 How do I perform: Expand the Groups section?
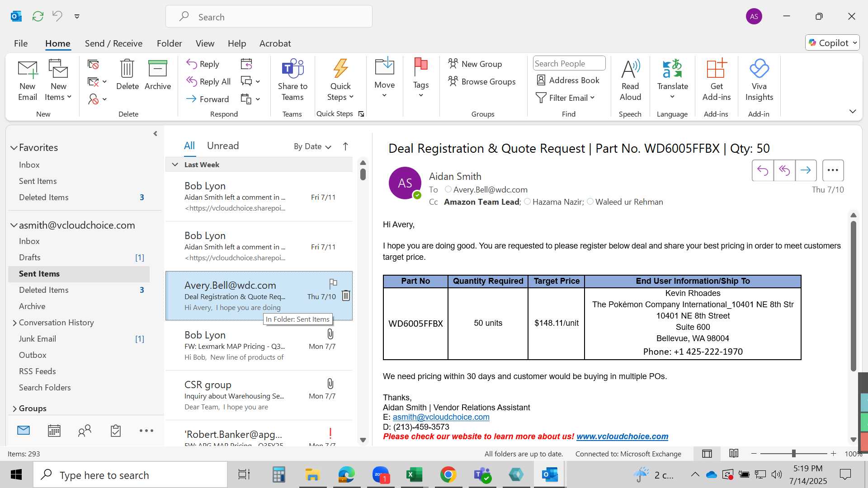14,408
